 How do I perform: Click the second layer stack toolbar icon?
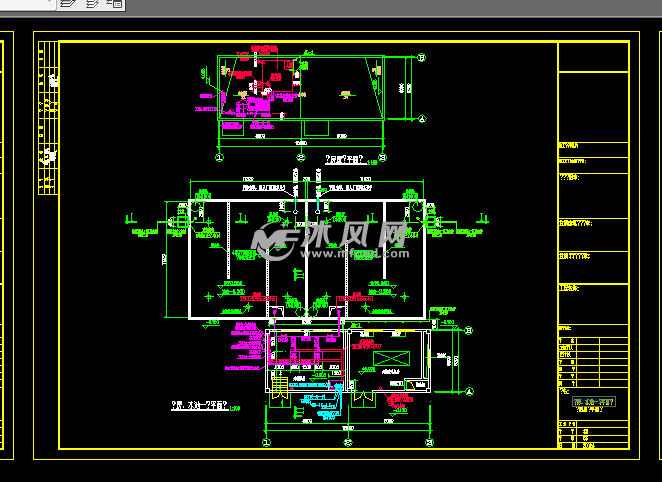coord(92,3)
